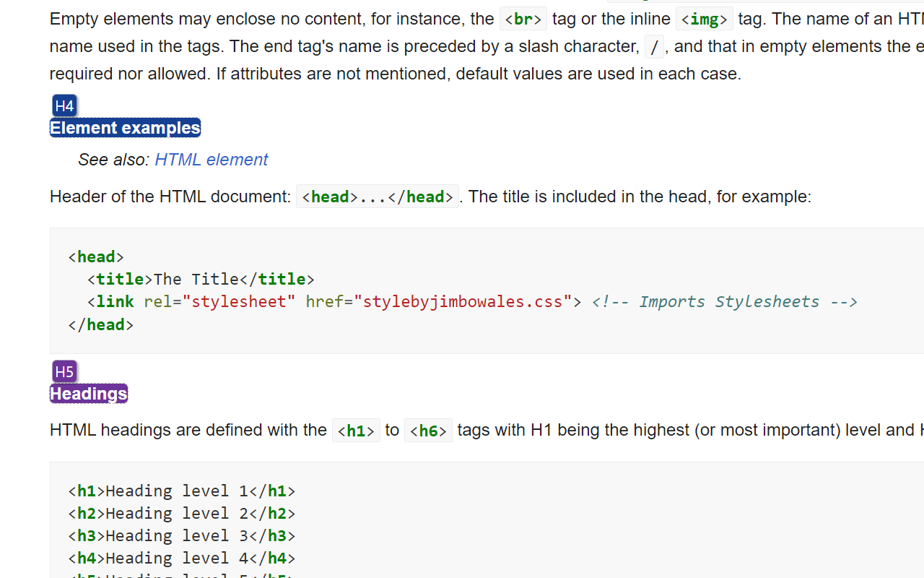The image size is (924, 578).
Task: Click the H4 heading level badge
Action: point(64,105)
